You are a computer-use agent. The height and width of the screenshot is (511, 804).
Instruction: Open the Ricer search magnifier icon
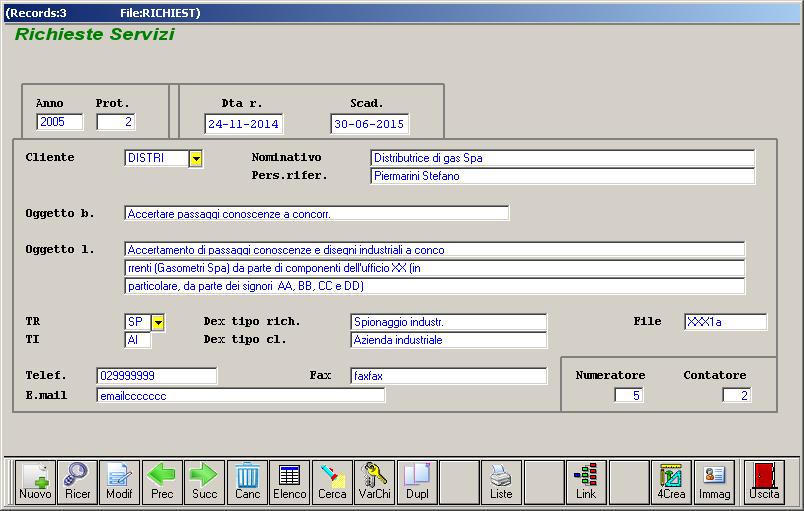click(77, 482)
